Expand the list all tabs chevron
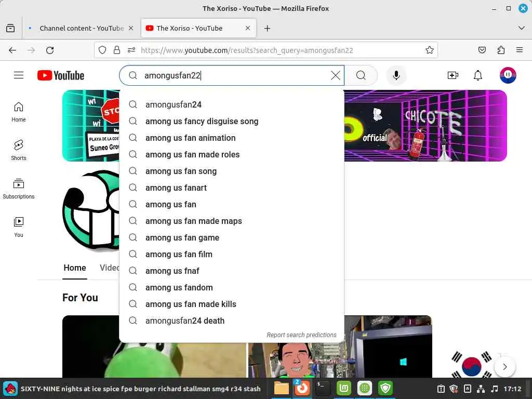This screenshot has width=532, height=399. (x=522, y=28)
